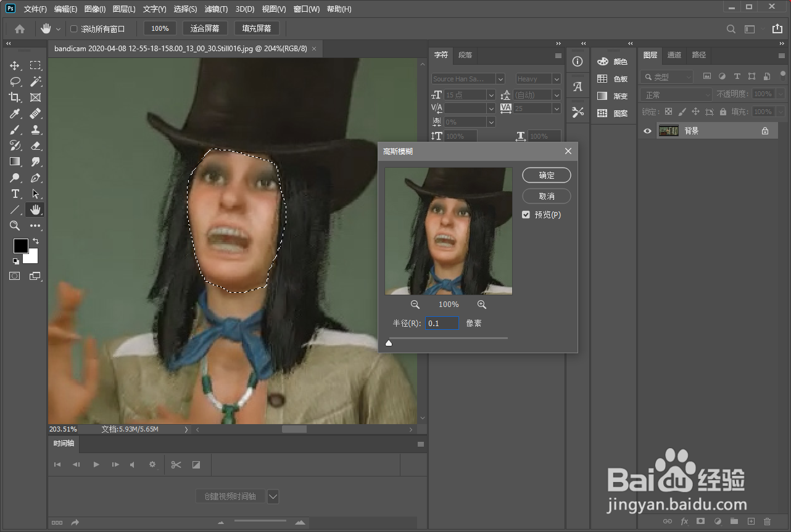Select the Eyedropper tool
Screen dimensions: 791x532
[x=15, y=113]
